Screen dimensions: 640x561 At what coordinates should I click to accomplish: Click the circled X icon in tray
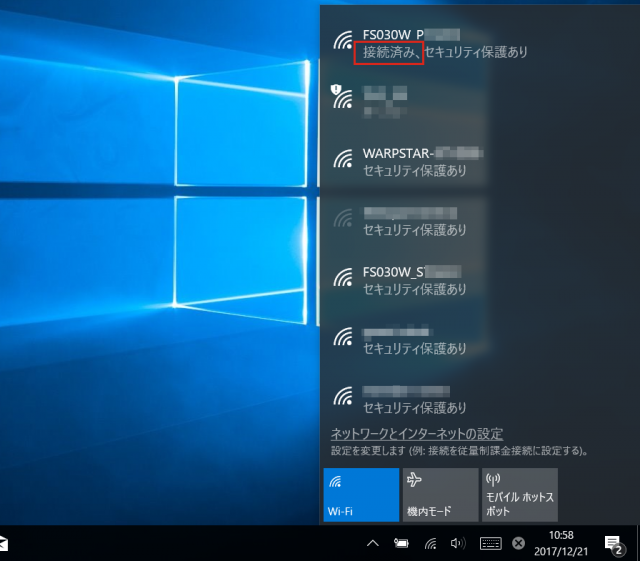[518, 544]
